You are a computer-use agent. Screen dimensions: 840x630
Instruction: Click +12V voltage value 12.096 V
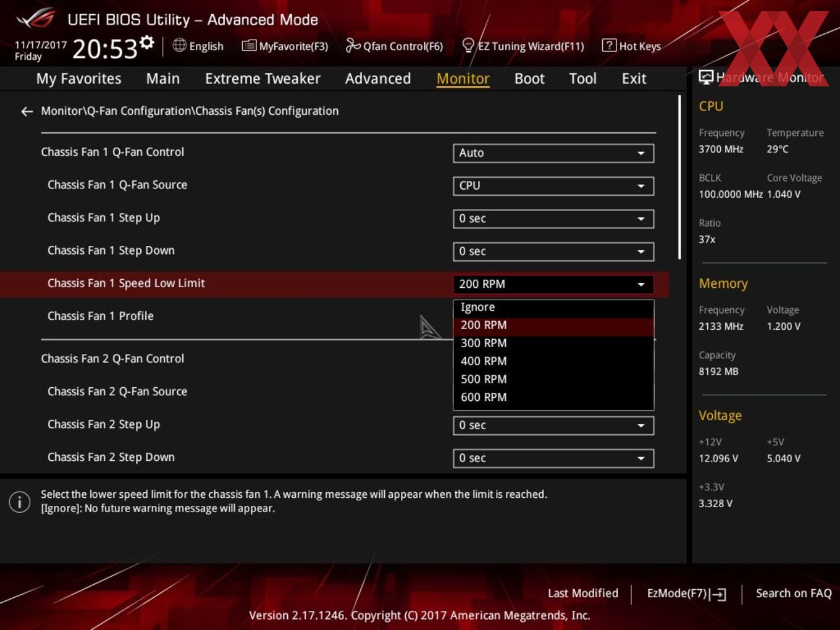coord(718,459)
